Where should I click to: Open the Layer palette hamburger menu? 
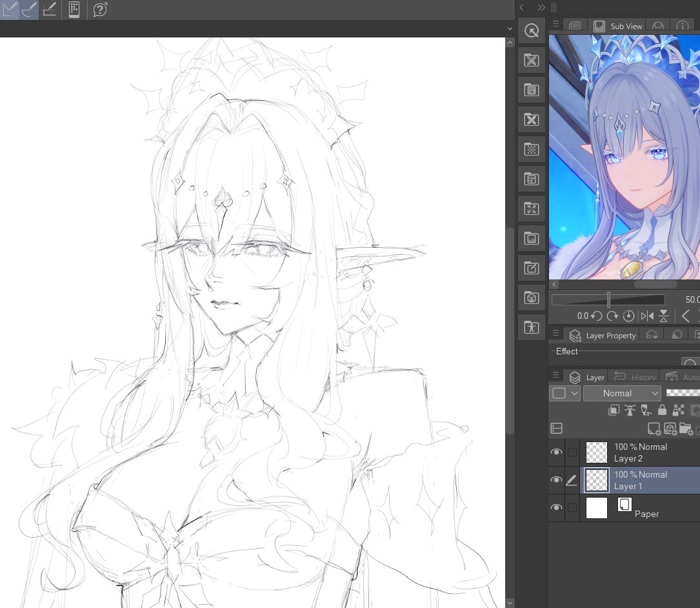[x=555, y=374]
